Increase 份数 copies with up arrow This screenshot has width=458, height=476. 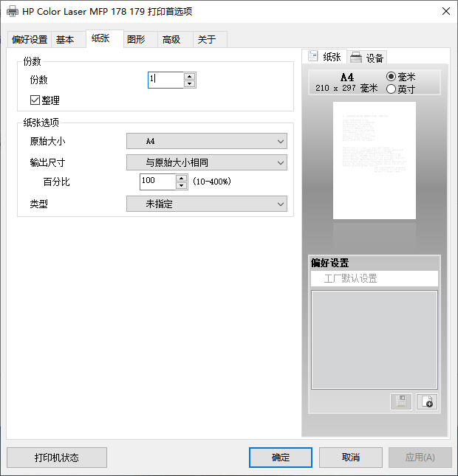pos(190,76)
